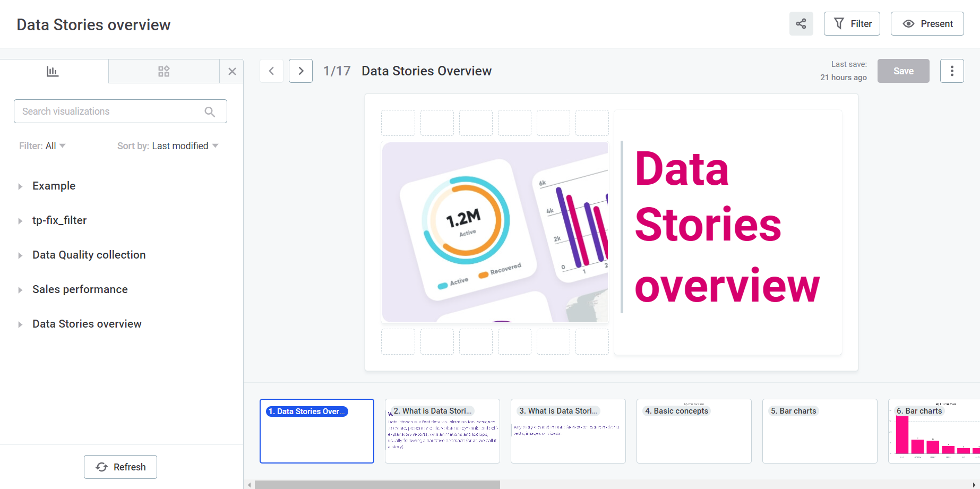The width and height of the screenshot is (980, 489).
Task: Select the Data Stories overview tree item
Action: coord(87,324)
